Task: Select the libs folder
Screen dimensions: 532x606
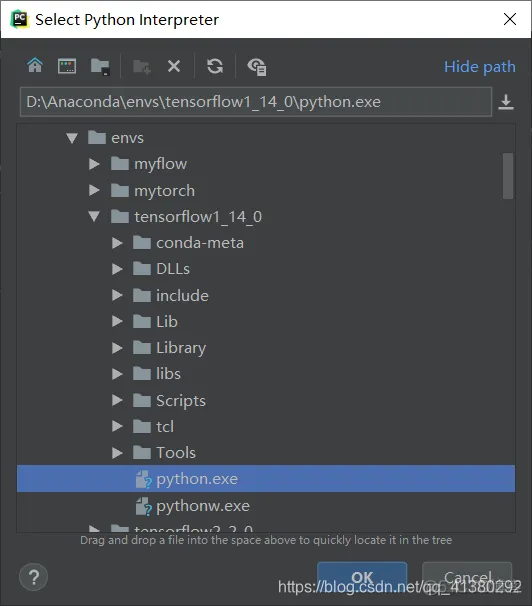Action: (x=266, y=374)
